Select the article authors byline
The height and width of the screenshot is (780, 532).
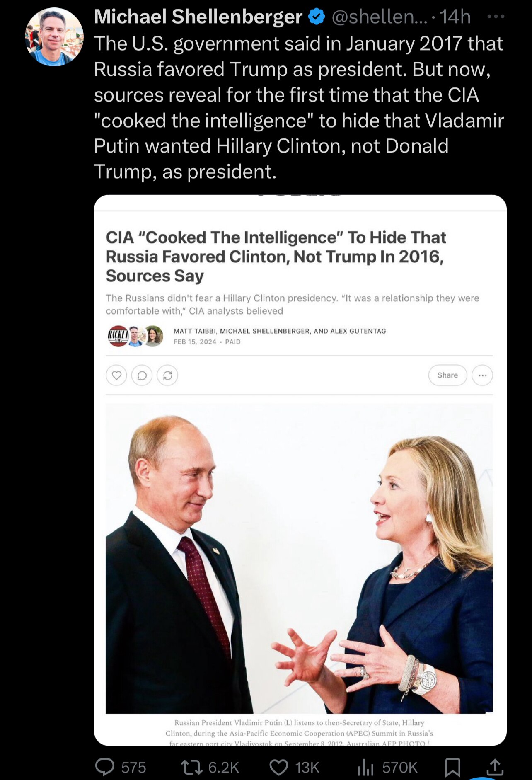click(x=280, y=331)
